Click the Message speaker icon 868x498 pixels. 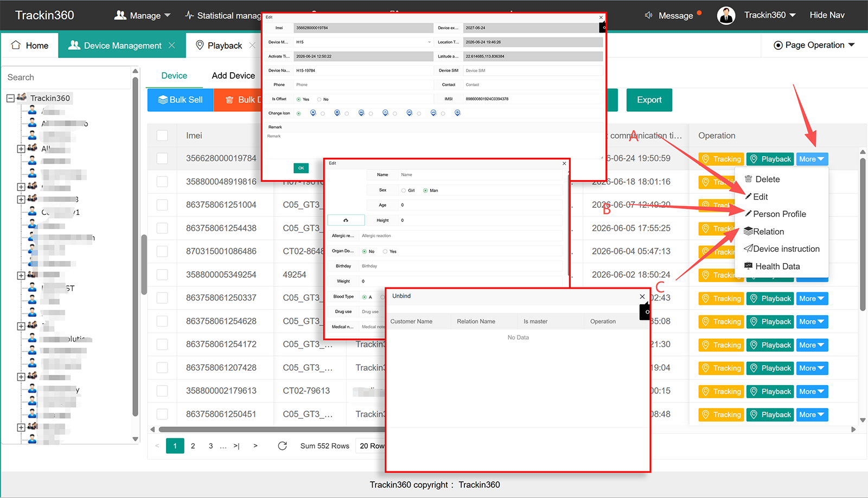(x=648, y=15)
